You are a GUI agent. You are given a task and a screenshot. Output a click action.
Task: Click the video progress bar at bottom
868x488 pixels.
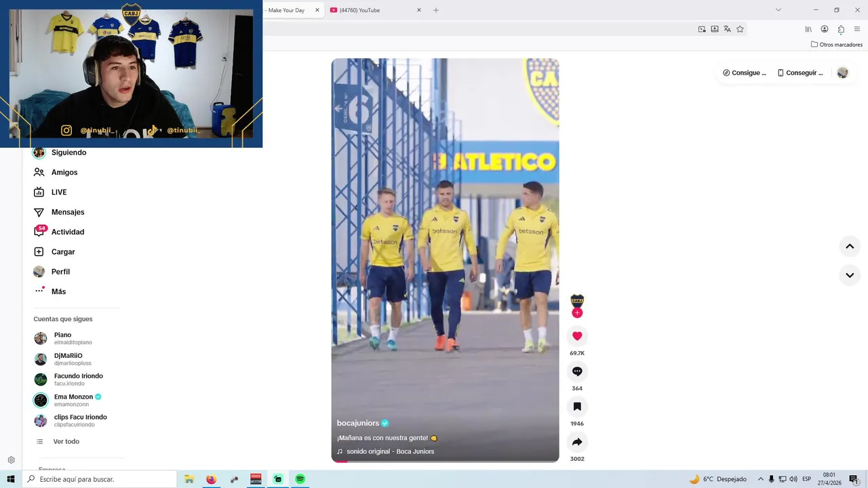pos(445,462)
